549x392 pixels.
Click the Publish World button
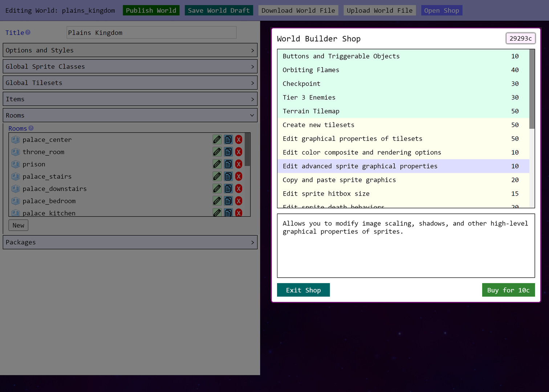(151, 11)
